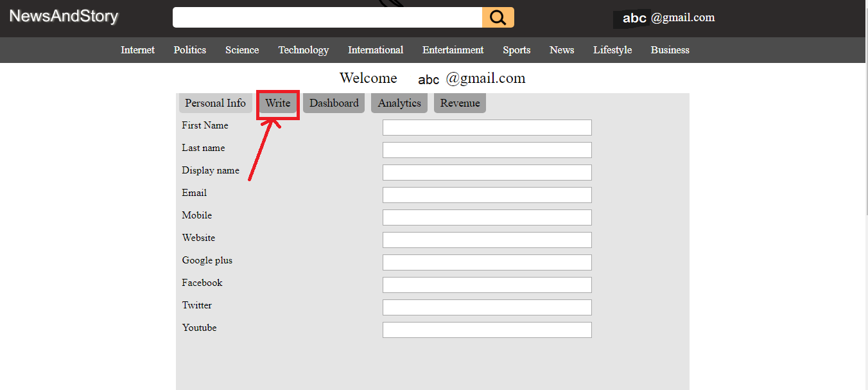Click the Website input field

(x=487, y=240)
